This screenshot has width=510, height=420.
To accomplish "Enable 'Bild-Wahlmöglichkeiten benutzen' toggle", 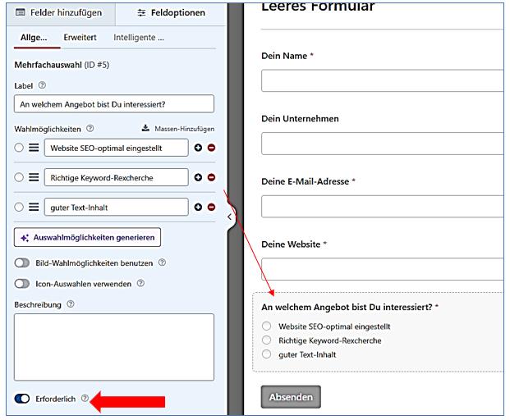I will pos(22,262).
